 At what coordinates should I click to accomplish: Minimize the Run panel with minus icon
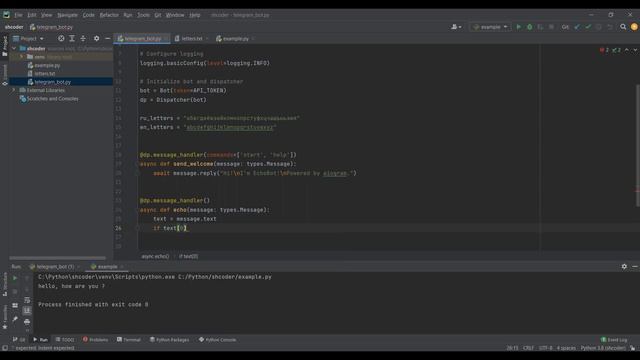[x=635, y=267]
